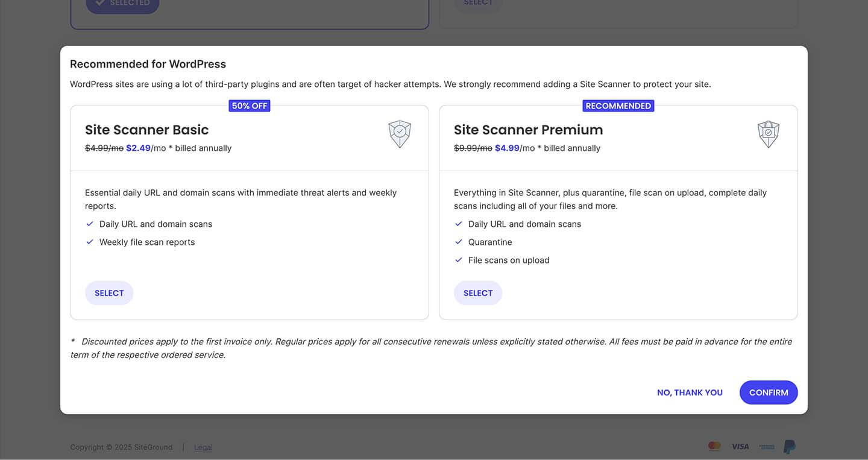Click the Site Scanner Basic shield icon

tap(400, 134)
